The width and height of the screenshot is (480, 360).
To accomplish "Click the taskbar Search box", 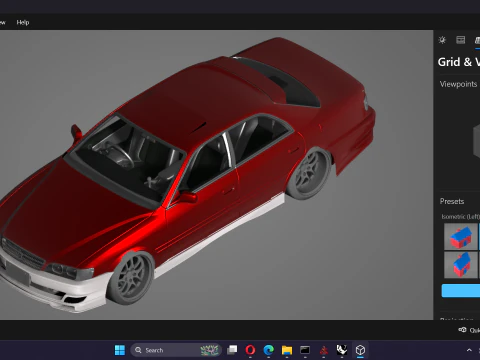I will (176, 350).
